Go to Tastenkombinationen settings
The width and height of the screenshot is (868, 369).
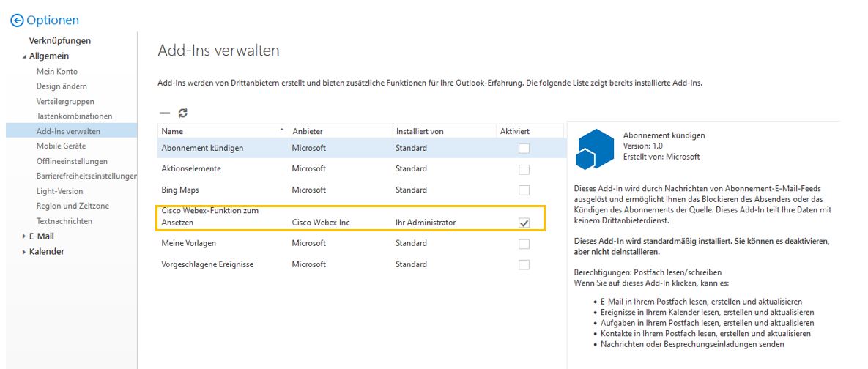[x=74, y=116]
